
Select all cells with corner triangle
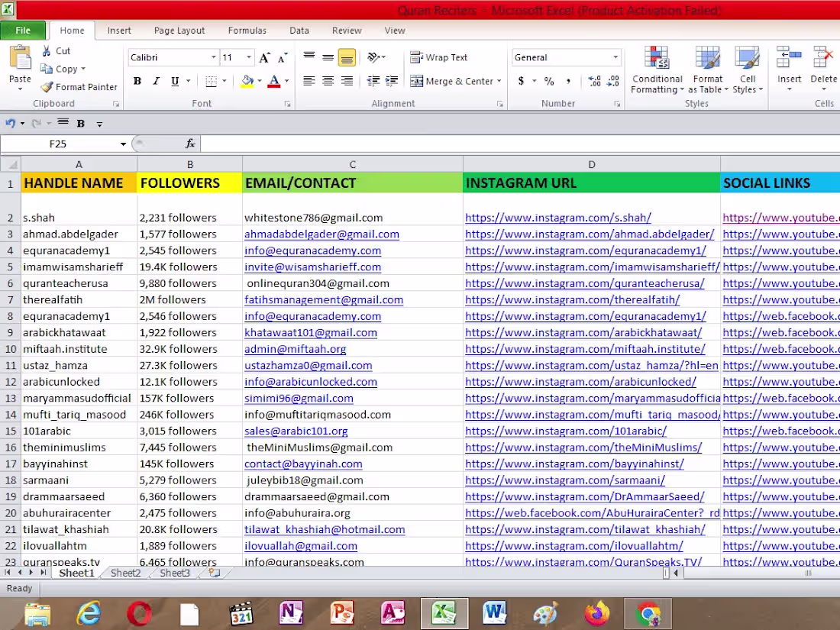tap(11, 164)
